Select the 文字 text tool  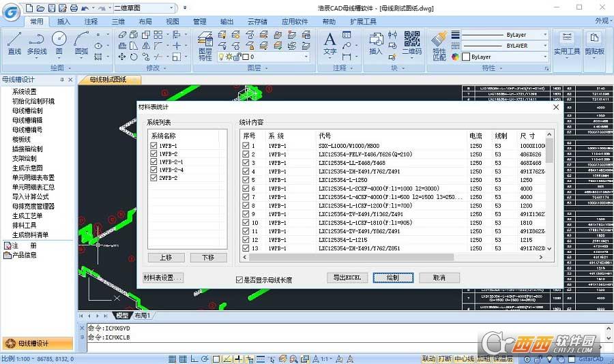[330, 44]
